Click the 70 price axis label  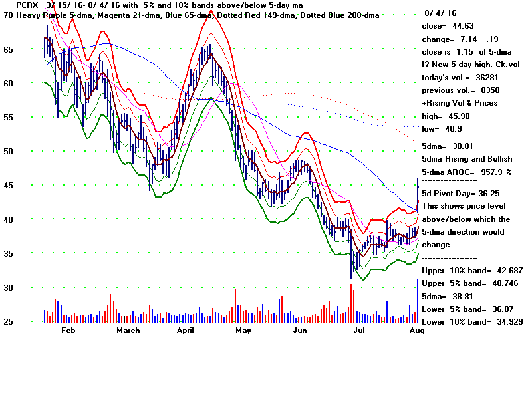click(x=7, y=15)
